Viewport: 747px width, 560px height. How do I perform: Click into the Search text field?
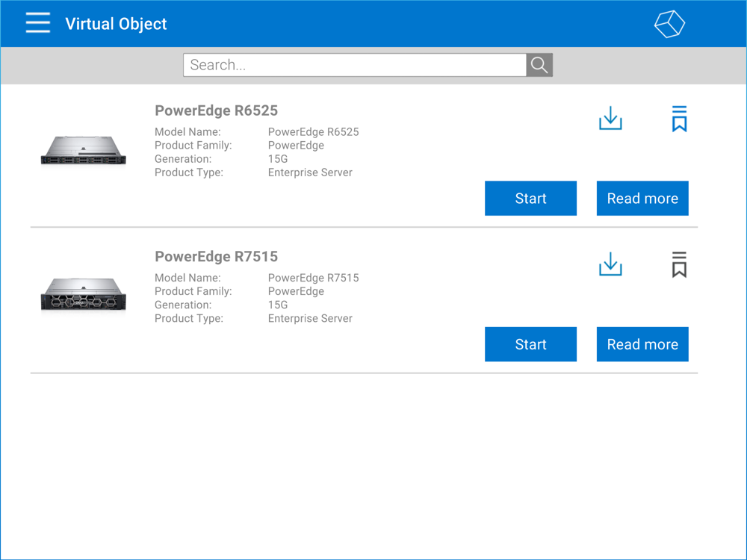(354, 65)
